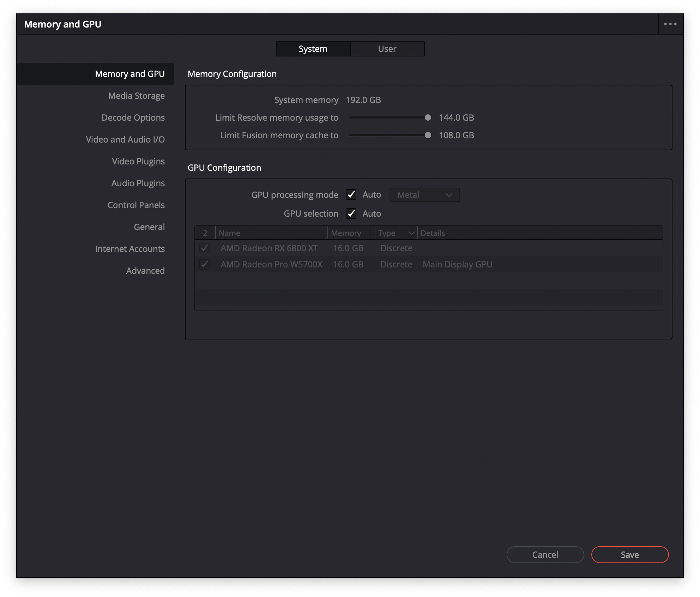Viewport: 700px width, 597px height.
Task: Toggle AMD Radeon RX 6800 XT checkbox
Action: [x=204, y=248]
